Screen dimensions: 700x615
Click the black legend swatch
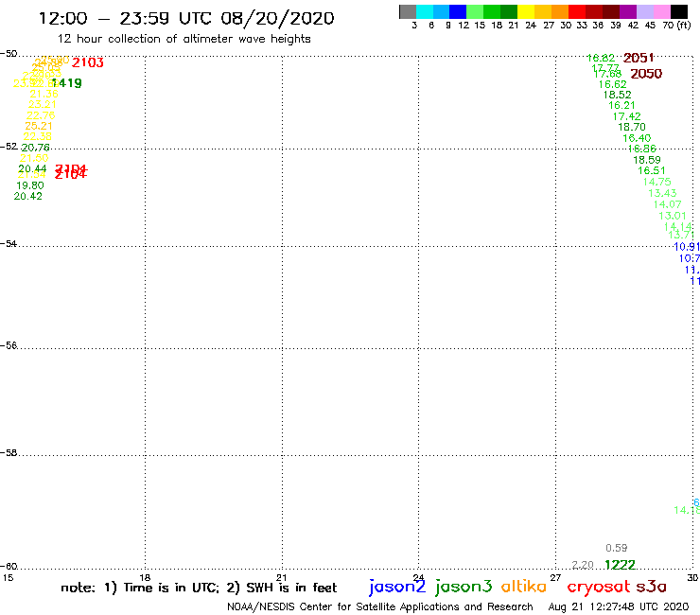click(x=679, y=11)
